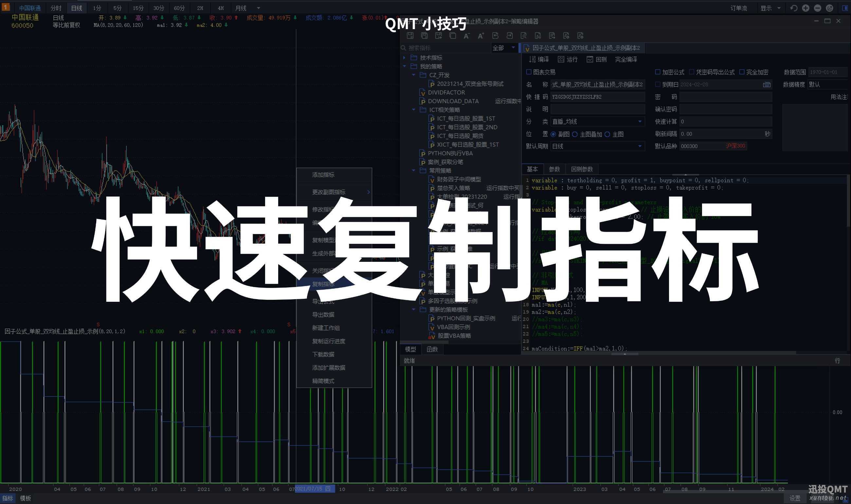Choose 导出数据 from context menu

click(x=334, y=315)
